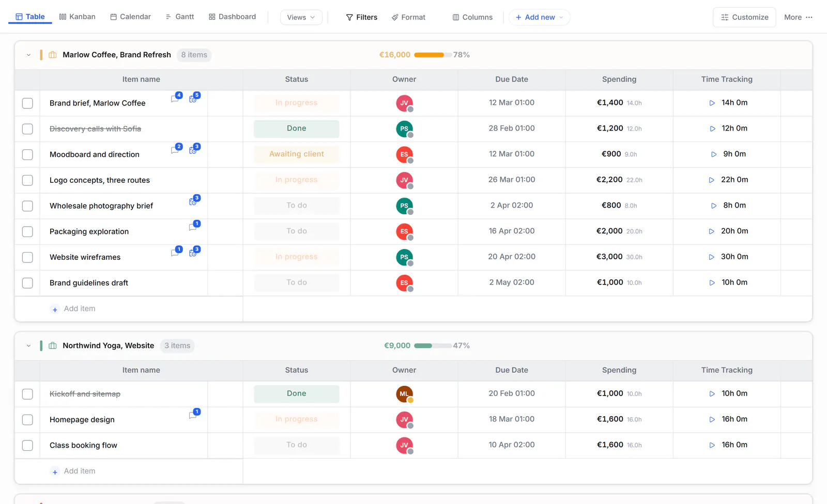Add item to Marlow Coffee group
Screen dimensions: 827x504
point(73,309)
